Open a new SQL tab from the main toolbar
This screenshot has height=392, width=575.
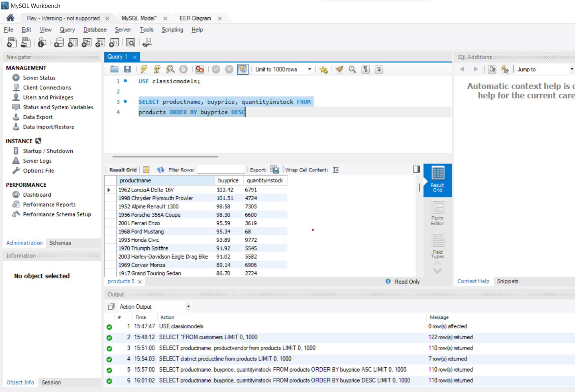tap(12, 42)
